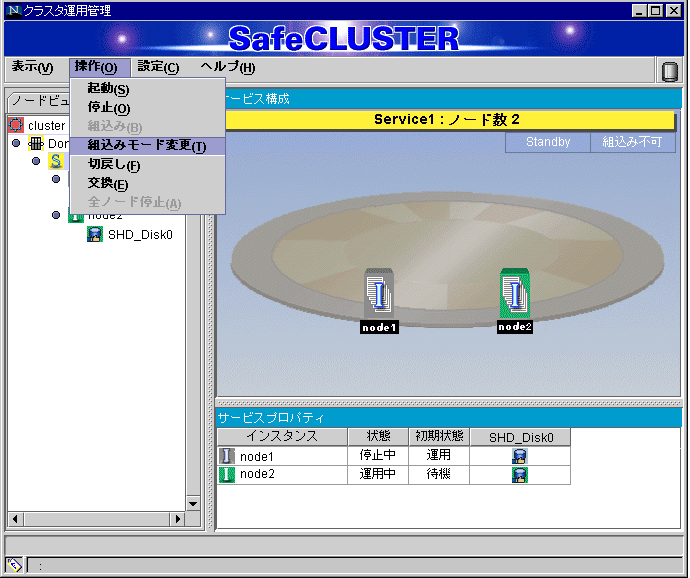The image size is (690, 578).
Task: Collapse the Domain tree node handle
Action: (x=16, y=144)
